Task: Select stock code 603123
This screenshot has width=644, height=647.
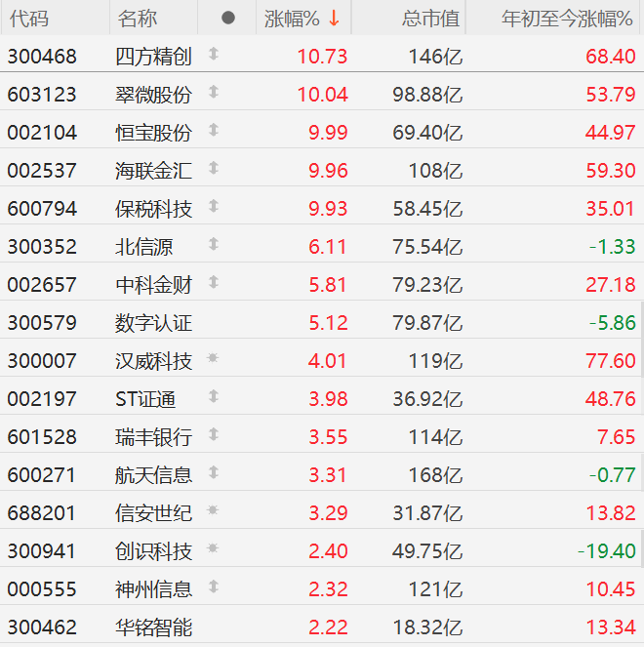Action: point(42,95)
